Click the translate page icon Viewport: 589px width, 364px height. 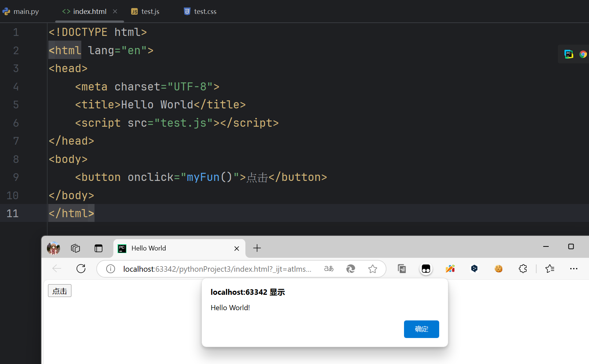[x=329, y=269]
